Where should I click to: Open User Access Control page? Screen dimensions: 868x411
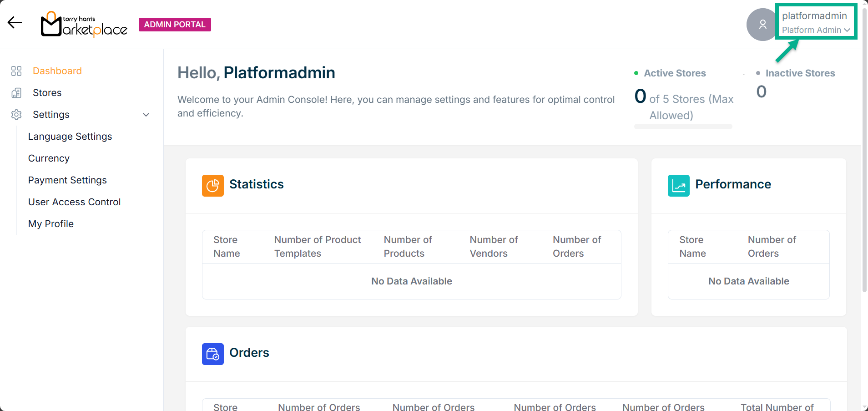[74, 202]
